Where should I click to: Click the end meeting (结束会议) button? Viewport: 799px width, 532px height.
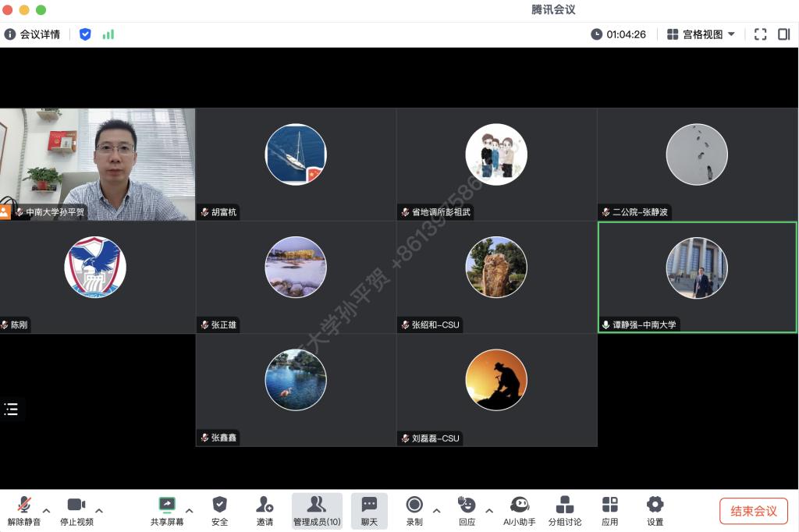tap(753, 511)
